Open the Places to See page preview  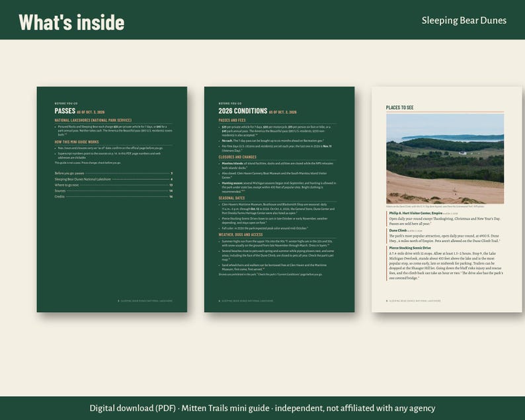[447, 199]
